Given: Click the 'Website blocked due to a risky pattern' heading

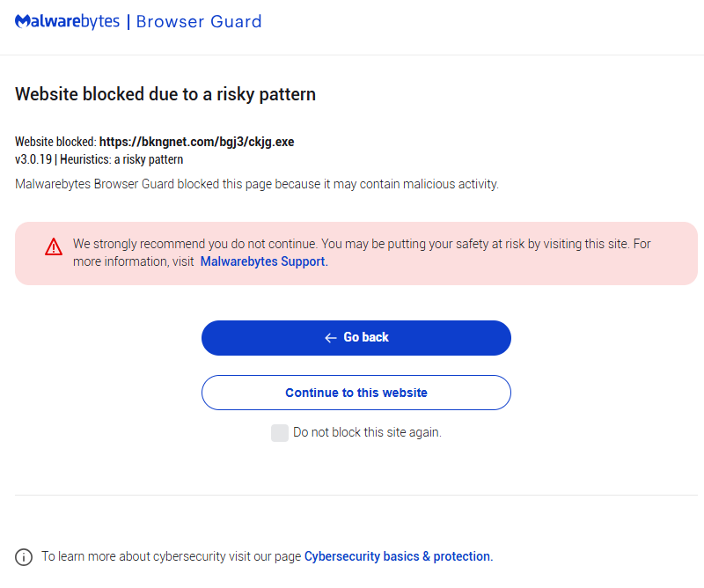Looking at the screenshot, I should [165, 94].
